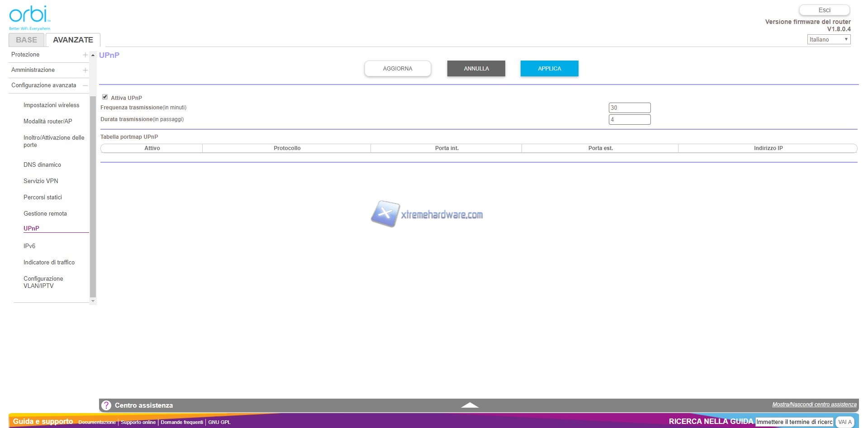Collapse the Configurazione avanzata section
The height and width of the screenshot is (428, 868).
(x=85, y=85)
